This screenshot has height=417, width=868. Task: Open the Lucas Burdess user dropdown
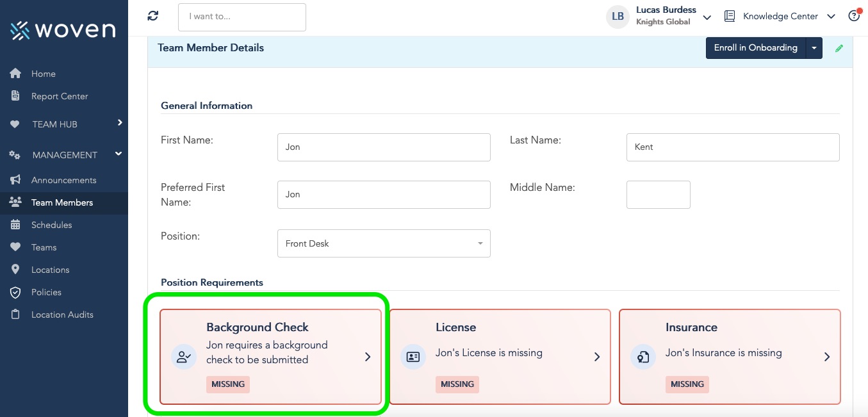coord(707,17)
